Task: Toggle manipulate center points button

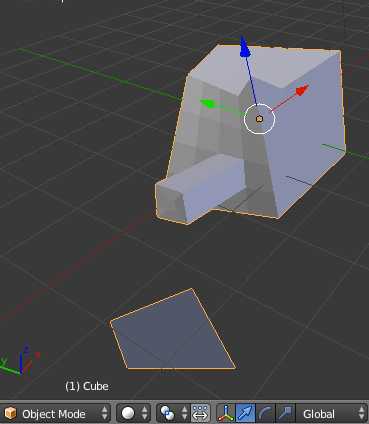Action: click(x=200, y=413)
